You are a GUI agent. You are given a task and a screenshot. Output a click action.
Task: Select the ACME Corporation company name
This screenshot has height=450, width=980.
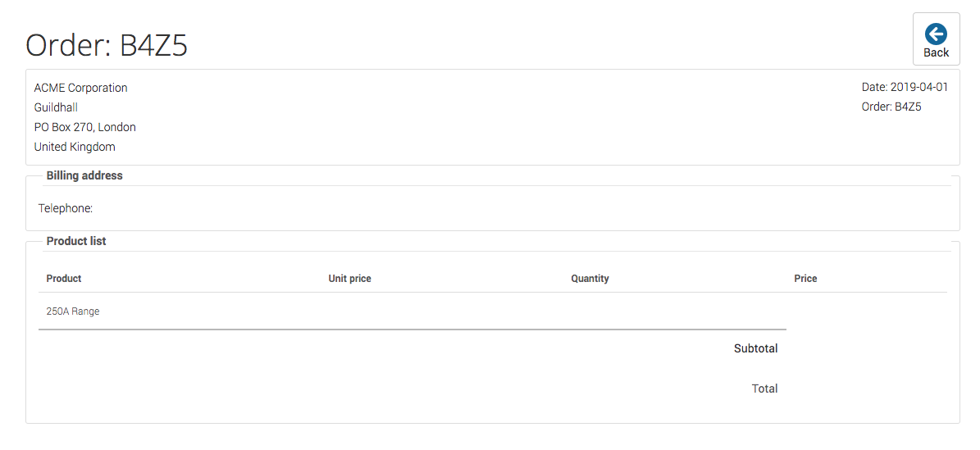click(x=80, y=88)
